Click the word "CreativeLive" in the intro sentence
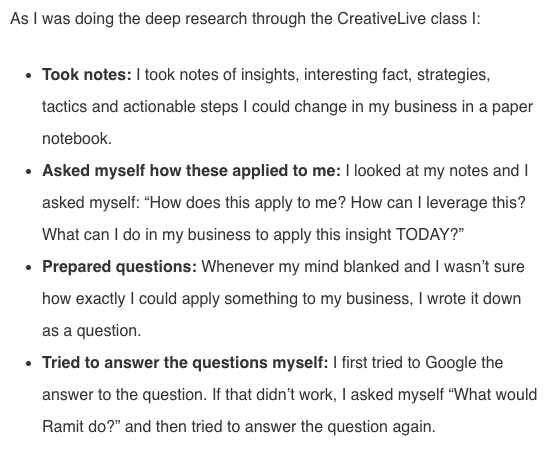This screenshot has width=551, height=449. [x=381, y=19]
